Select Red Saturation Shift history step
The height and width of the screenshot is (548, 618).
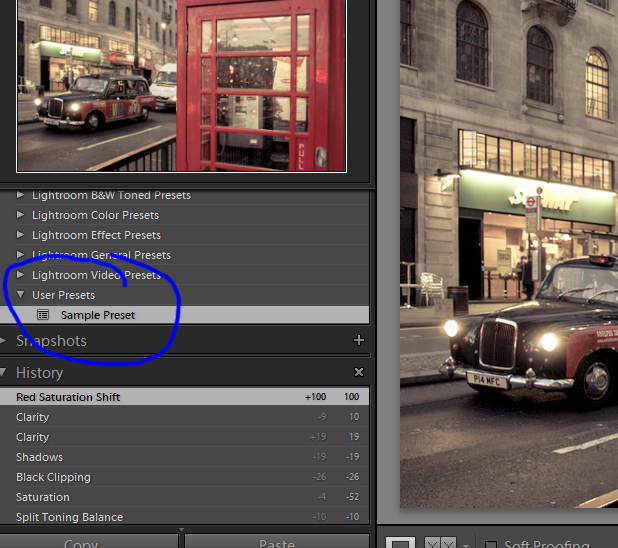click(68, 397)
